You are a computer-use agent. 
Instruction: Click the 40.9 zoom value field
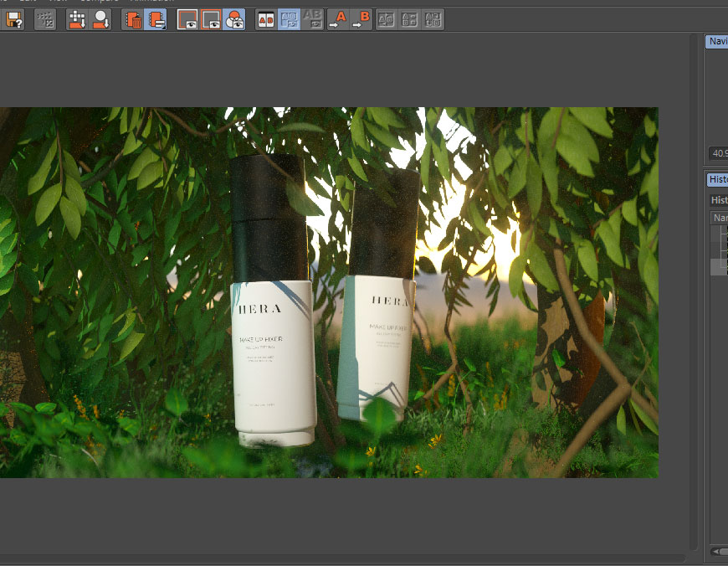[718, 153]
